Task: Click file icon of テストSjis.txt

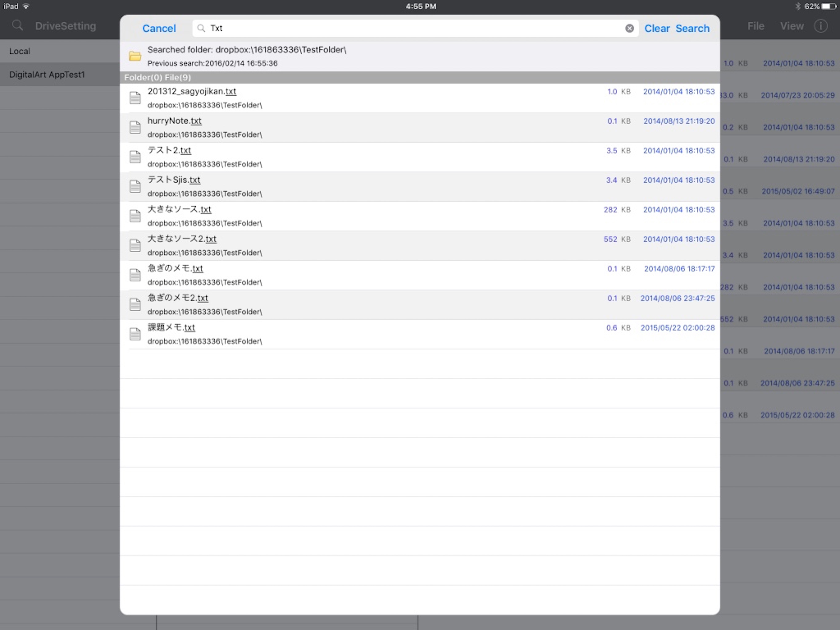Action: 135,186
